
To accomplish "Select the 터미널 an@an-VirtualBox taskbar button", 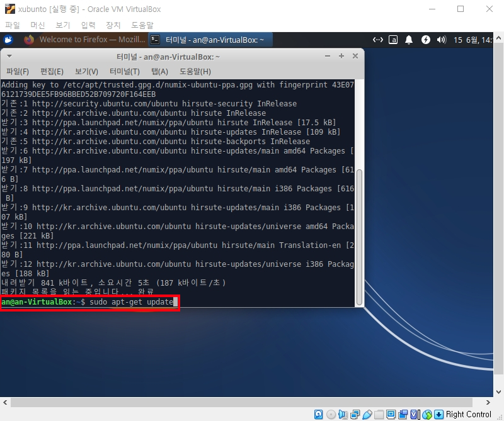I will pos(210,40).
